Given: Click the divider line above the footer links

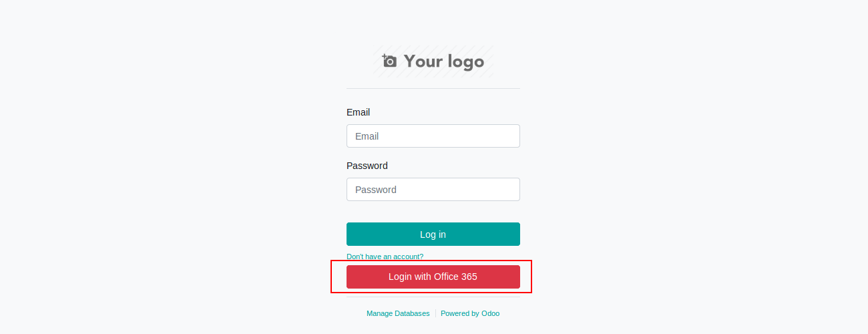Looking at the screenshot, I should click(x=433, y=297).
